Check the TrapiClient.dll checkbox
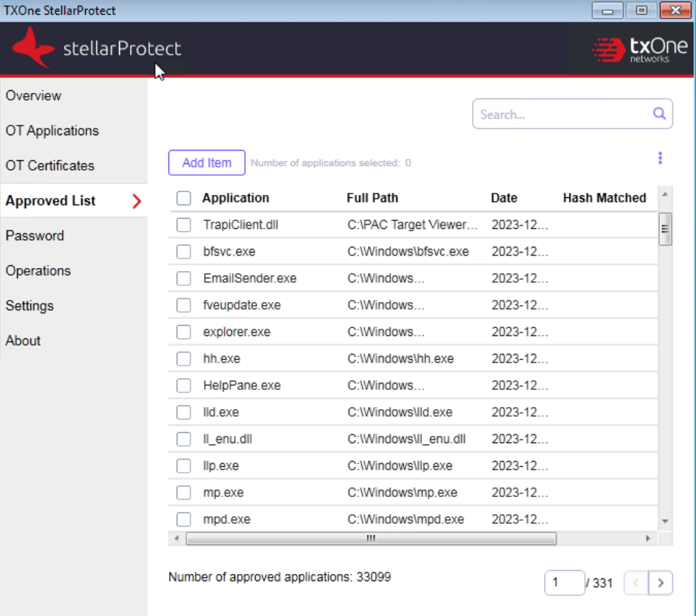 (x=184, y=225)
